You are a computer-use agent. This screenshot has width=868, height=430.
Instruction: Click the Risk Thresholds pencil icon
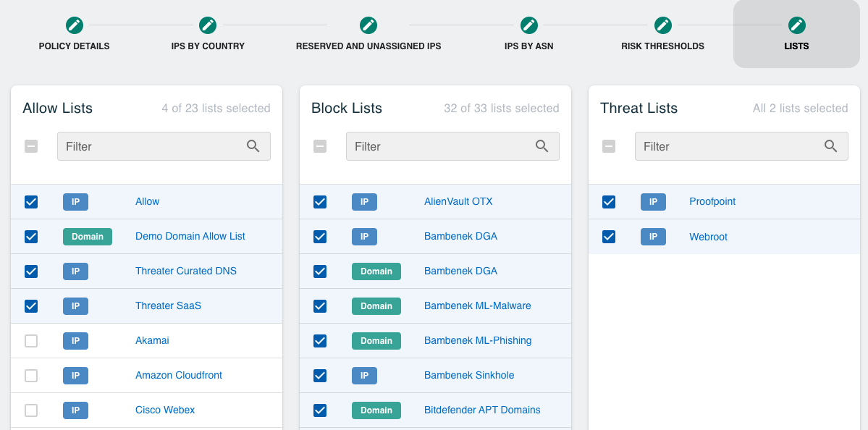tap(662, 25)
